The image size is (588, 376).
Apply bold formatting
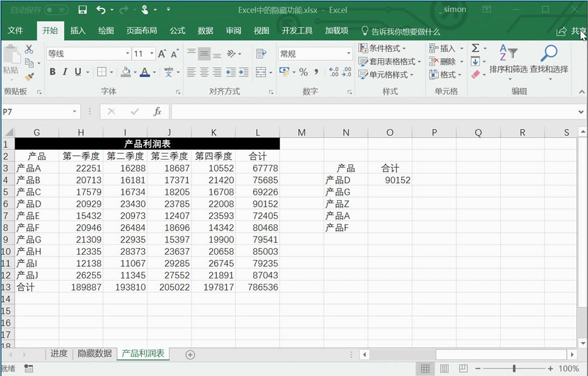52,72
